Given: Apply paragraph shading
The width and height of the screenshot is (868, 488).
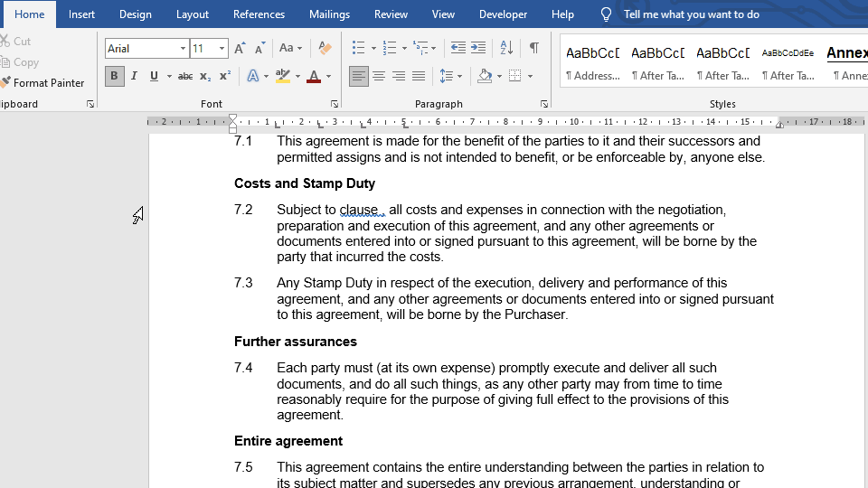Looking at the screenshot, I should coord(485,76).
